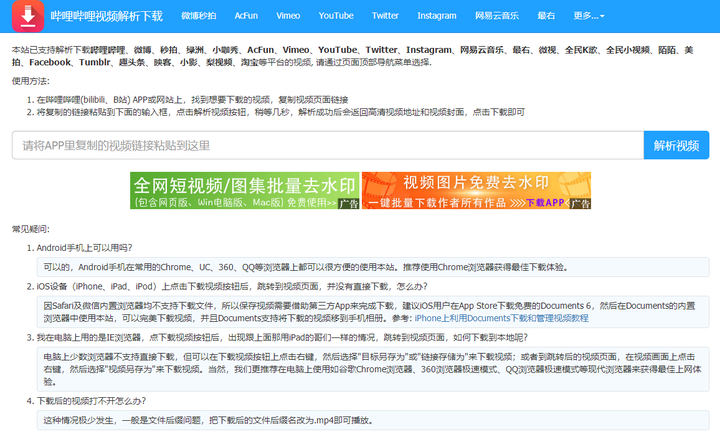This screenshot has width=720, height=442.
Task: Open the 哔哩哔哩视频解析下载 site title
Action: coord(107,16)
